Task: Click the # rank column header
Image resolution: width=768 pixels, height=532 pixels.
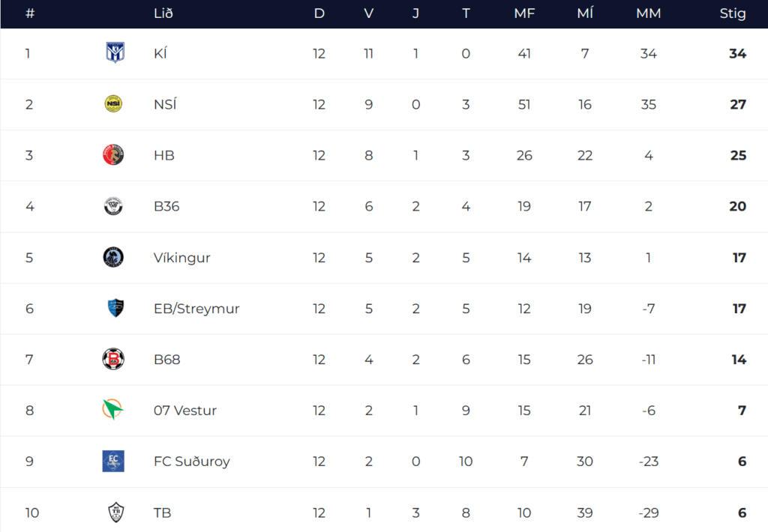Action: 30,13
